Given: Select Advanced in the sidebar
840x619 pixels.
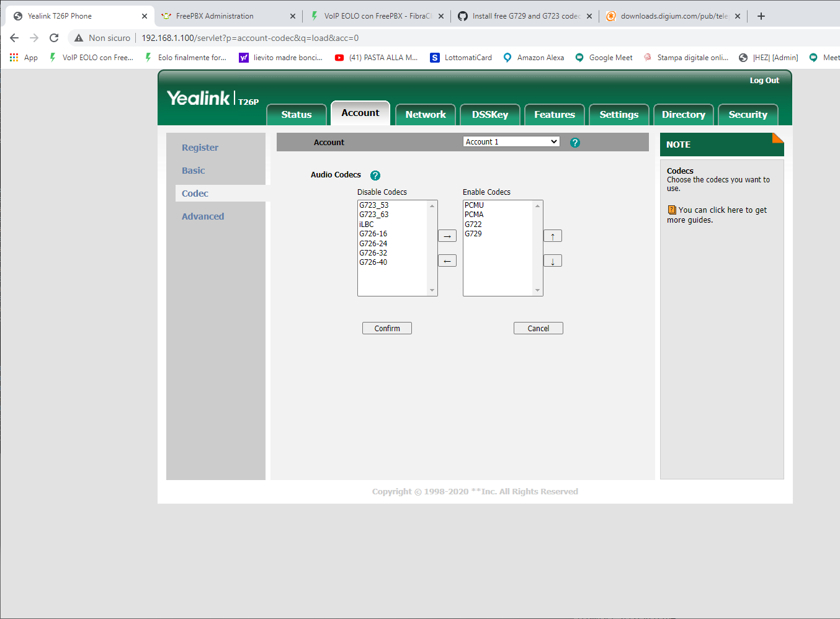Looking at the screenshot, I should (203, 216).
